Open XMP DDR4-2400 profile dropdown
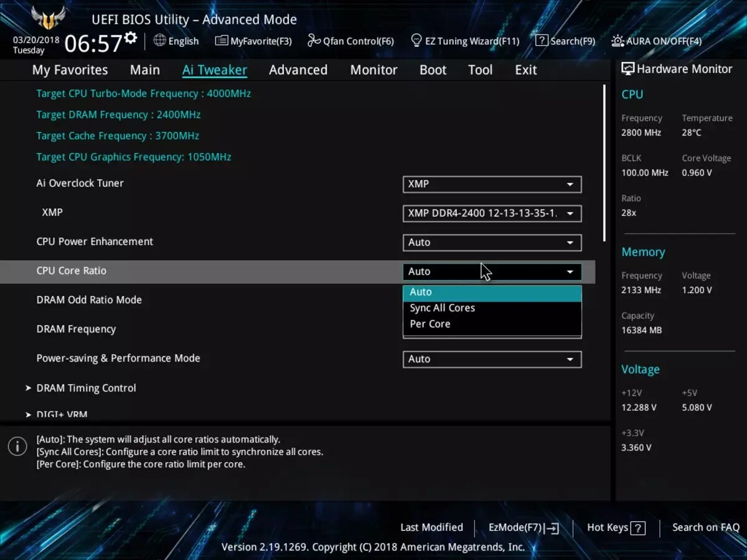Image resolution: width=747 pixels, height=560 pixels. pyautogui.click(x=492, y=213)
